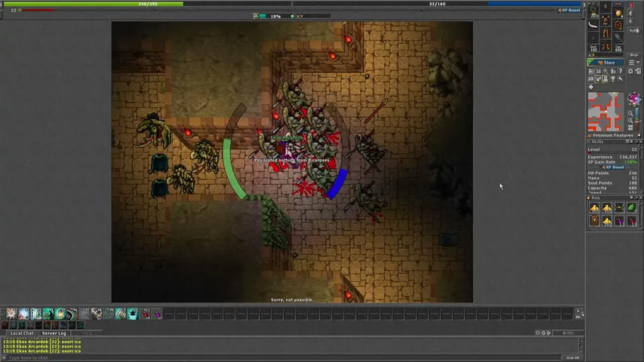644x362 pixels.
Task: Click the purple potion item in Bag
Action: pos(619,221)
